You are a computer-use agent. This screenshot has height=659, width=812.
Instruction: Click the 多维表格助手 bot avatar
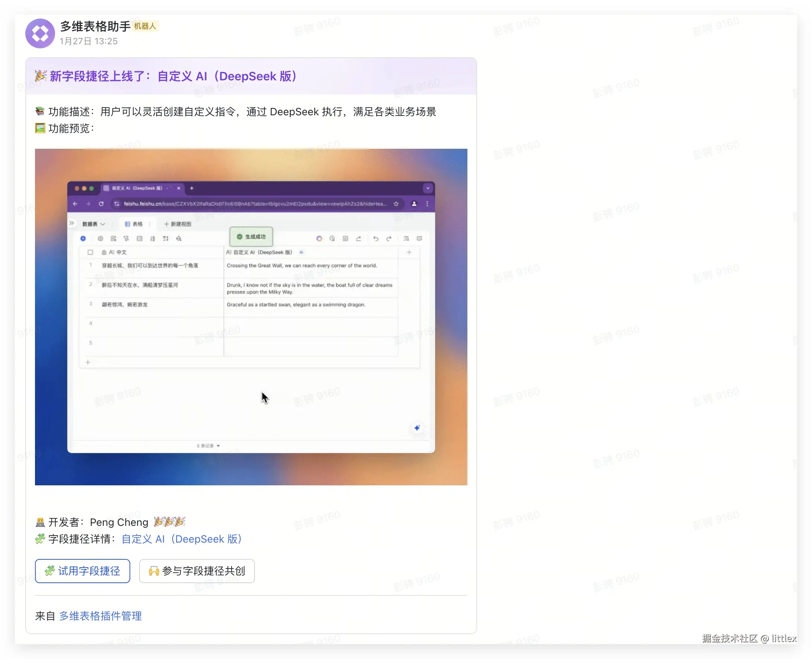click(x=40, y=33)
